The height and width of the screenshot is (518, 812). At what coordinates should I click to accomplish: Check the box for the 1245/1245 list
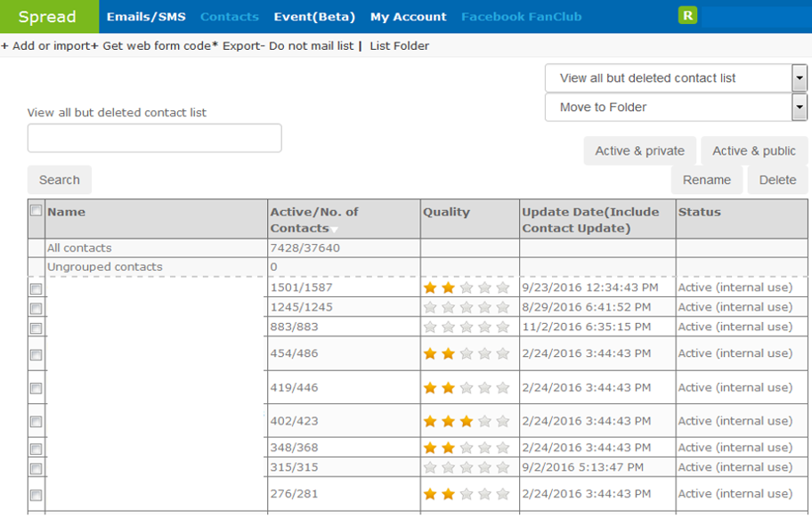click(37, 309)
